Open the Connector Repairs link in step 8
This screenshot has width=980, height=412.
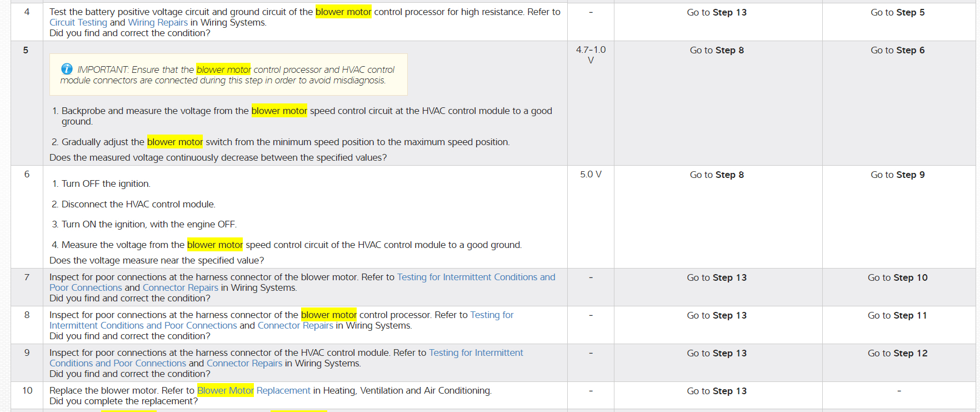click(295, 326)
